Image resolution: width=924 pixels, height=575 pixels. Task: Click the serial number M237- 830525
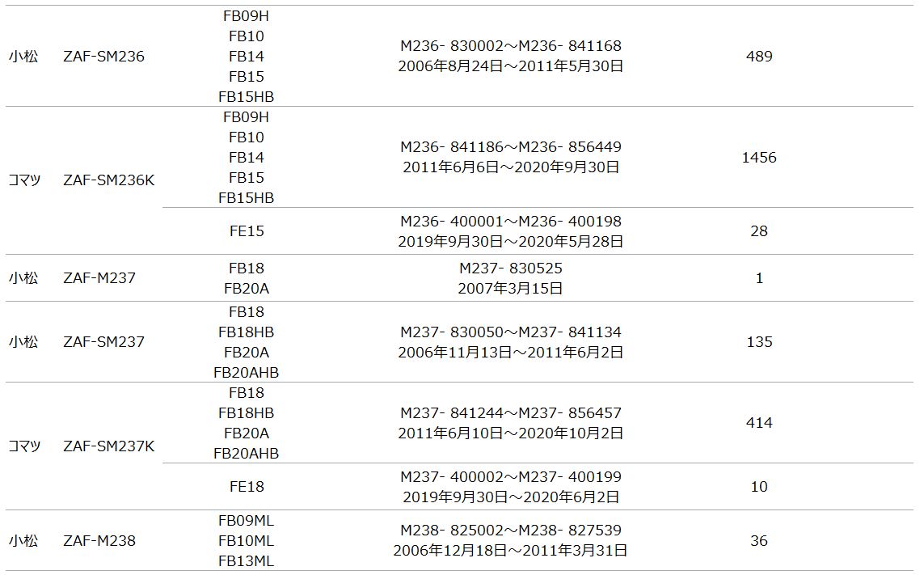point(511,268)
